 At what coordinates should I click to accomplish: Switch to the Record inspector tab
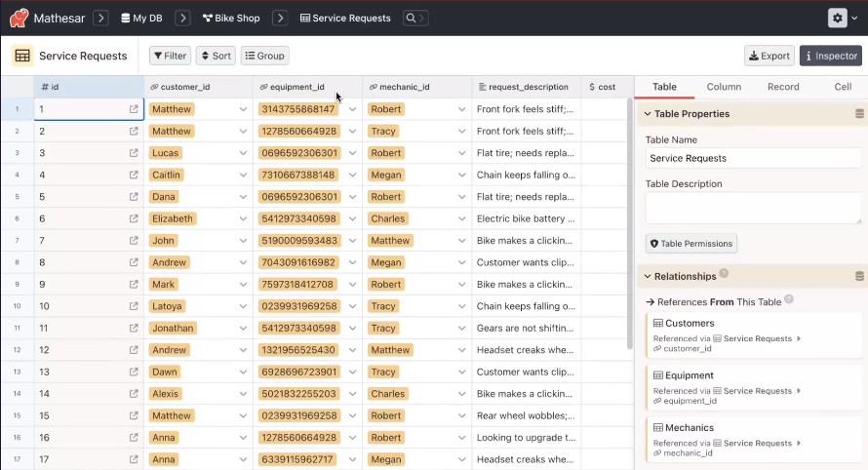[x=783, y=87]
